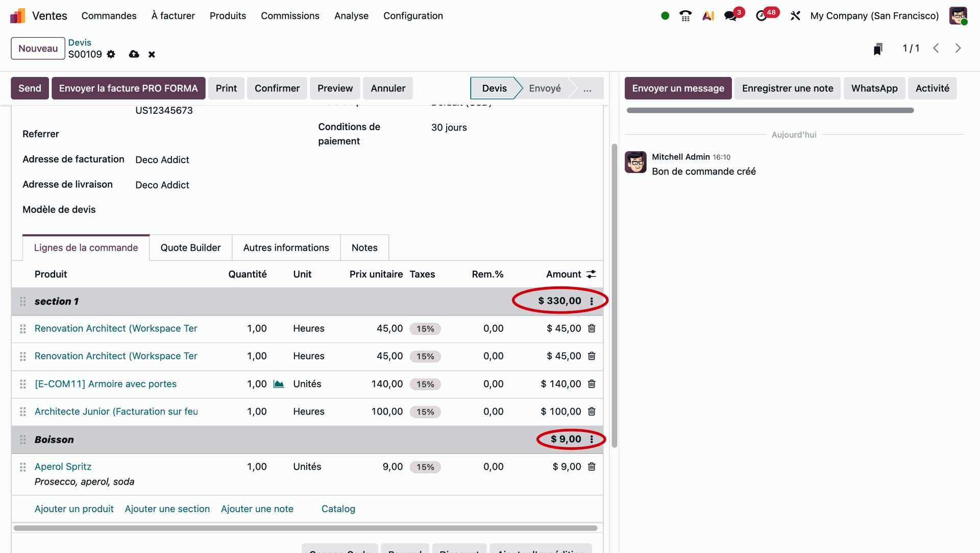Click the horizontal scrollbar below order lines
The image size is (980, 553).
305,528
